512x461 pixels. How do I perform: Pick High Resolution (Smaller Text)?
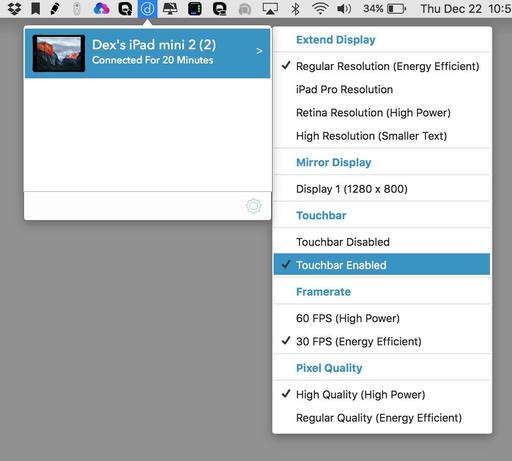382,136
